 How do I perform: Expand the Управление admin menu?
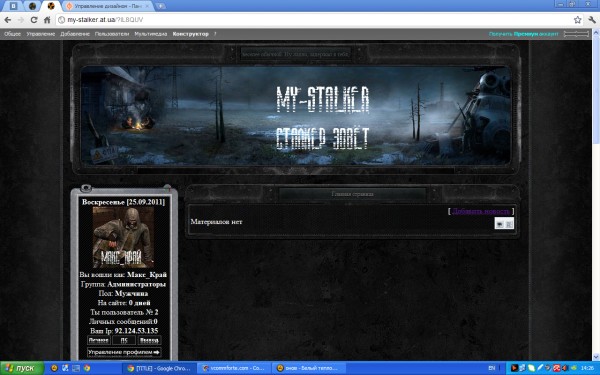coord(41,34)
